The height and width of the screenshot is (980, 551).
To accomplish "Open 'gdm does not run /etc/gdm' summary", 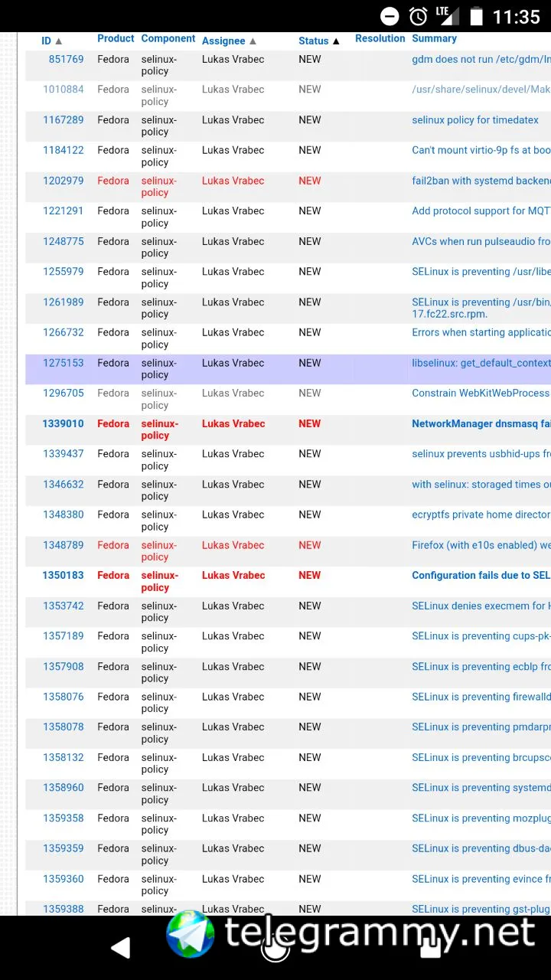I will [481, 59].
